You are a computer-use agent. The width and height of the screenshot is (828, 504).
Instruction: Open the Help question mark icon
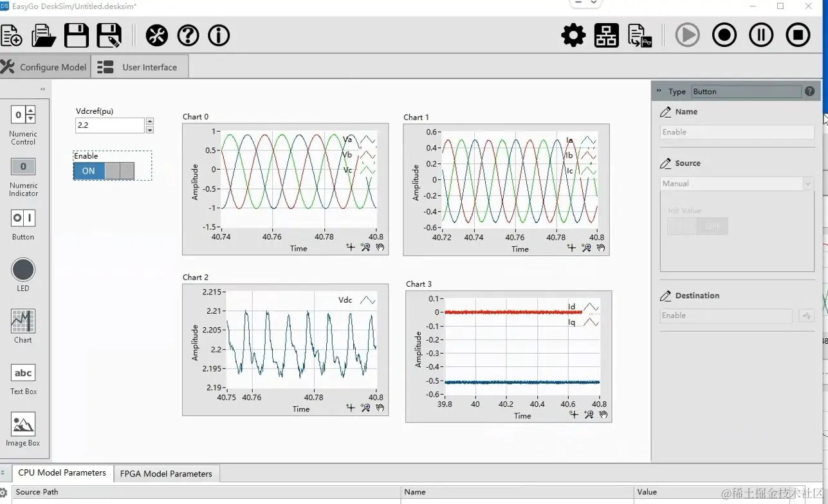pyautogui.click(x=188, y=35)
